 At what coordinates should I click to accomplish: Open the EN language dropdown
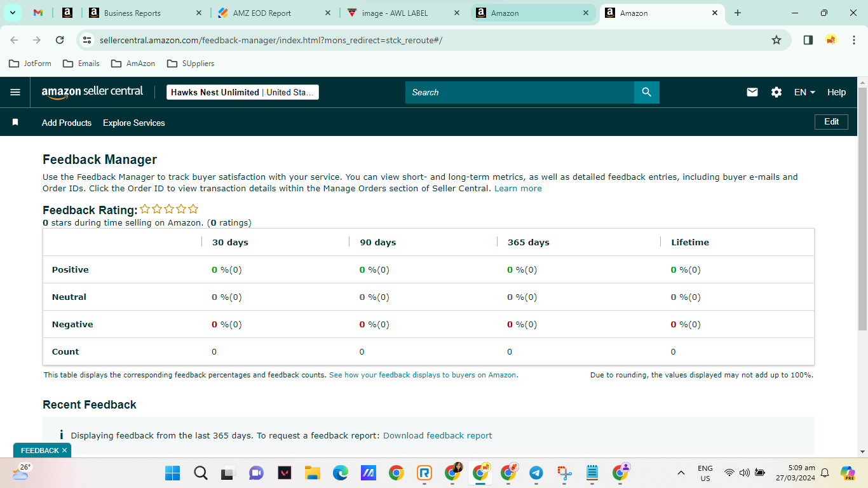[x=804, y=92]
